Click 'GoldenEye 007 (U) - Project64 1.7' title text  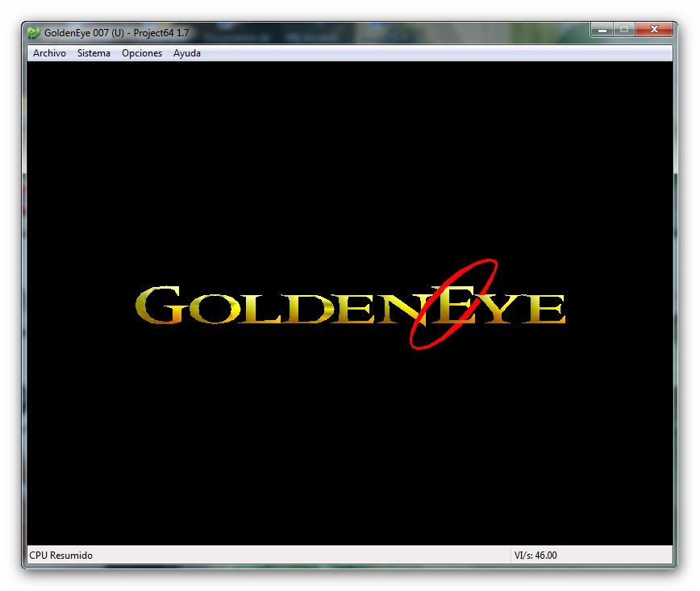tap(116, 32)
